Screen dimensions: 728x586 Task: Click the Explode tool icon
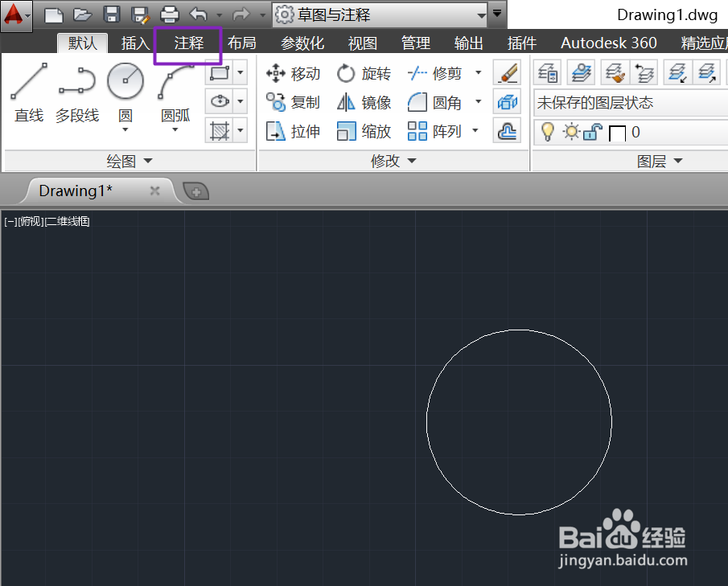[x=507, y=102]
